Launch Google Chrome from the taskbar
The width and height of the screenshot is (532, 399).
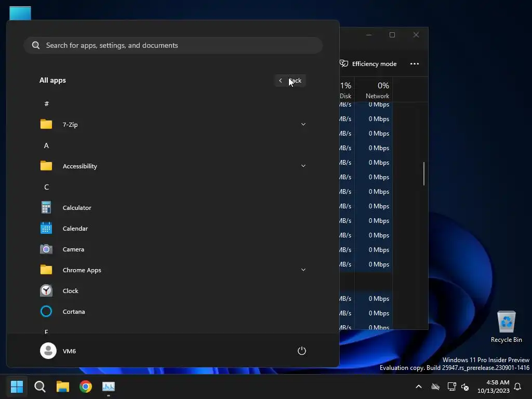(86, 386)
